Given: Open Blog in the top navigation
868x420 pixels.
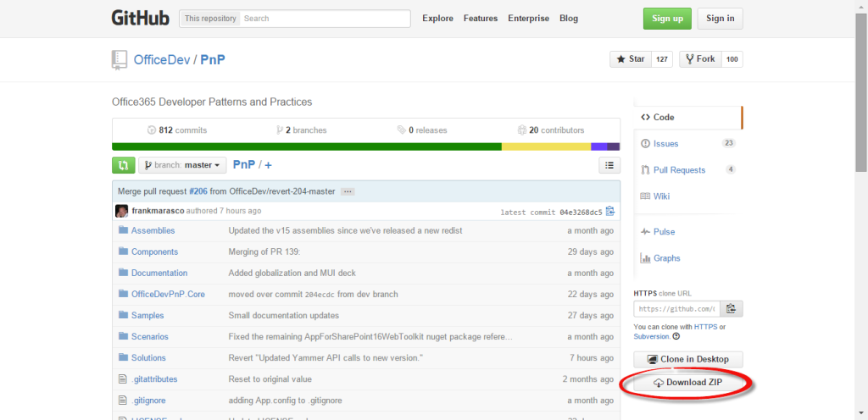Looking at the screenshot, I should (569, 19).
